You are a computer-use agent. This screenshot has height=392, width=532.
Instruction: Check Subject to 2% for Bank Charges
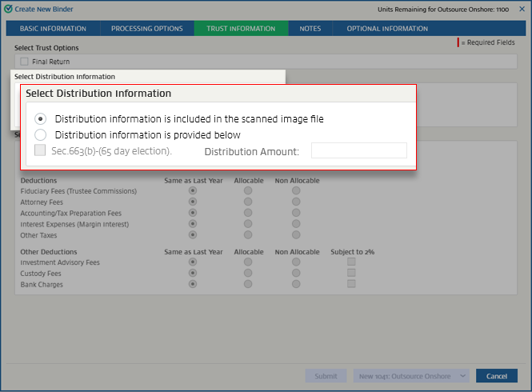(351, 284)
